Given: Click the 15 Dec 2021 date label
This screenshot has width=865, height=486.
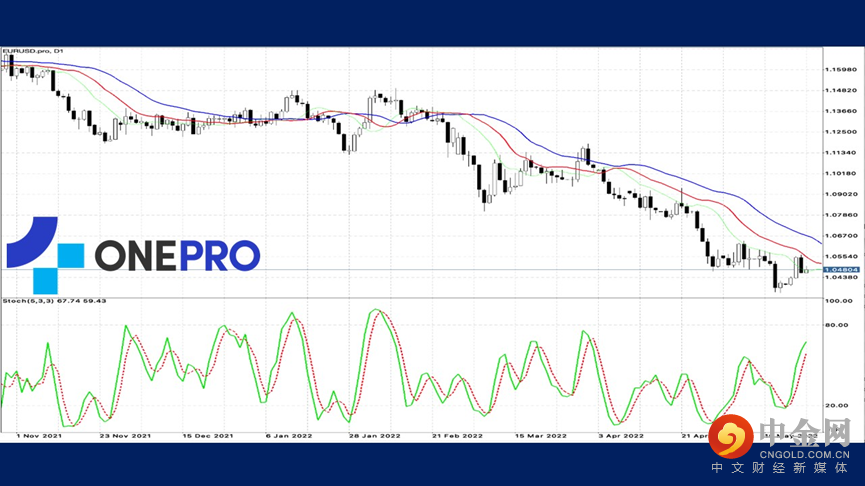Looking at the screenshot, I should pyautogui.click(x=208, y=436).
